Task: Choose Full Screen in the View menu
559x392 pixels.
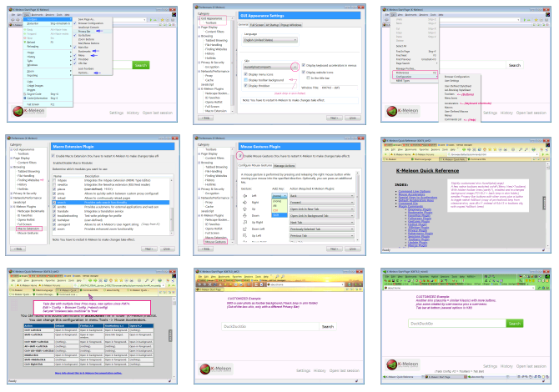Action: [48, 104]
